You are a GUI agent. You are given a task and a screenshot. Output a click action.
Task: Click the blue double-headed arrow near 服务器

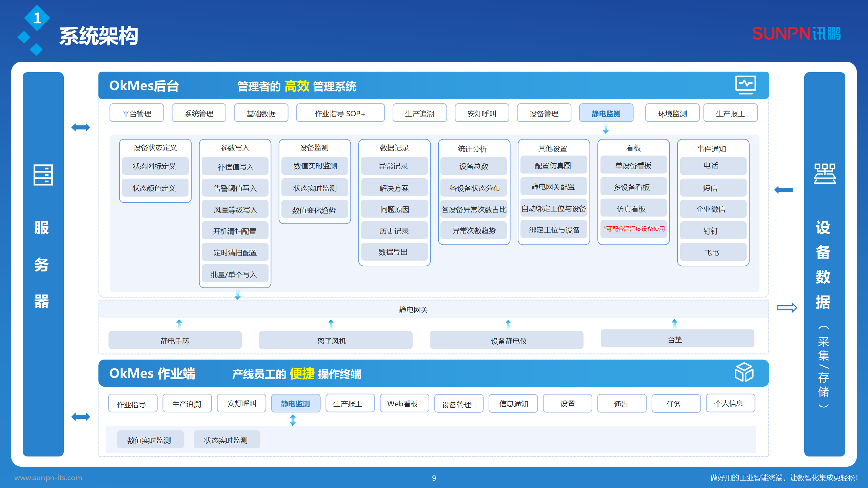(x=81, y=127)
